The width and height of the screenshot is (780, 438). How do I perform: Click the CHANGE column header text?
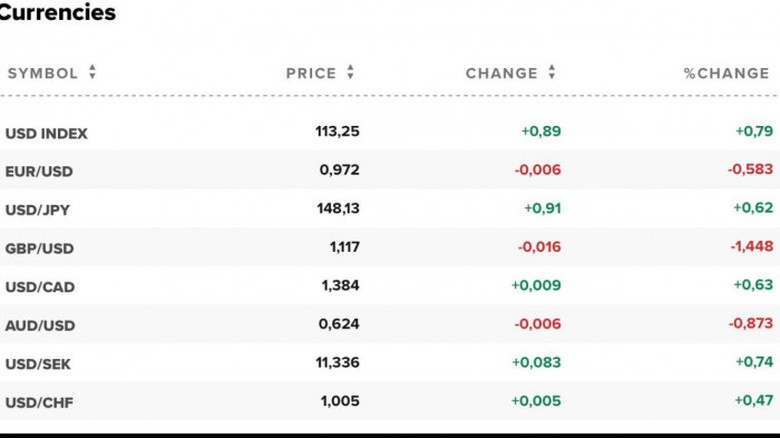(501, 73)
